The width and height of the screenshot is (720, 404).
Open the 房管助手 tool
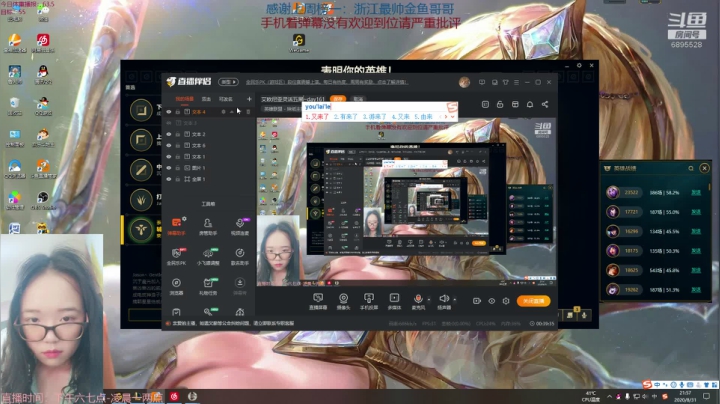pyautogui.click(x=208, y=226)
